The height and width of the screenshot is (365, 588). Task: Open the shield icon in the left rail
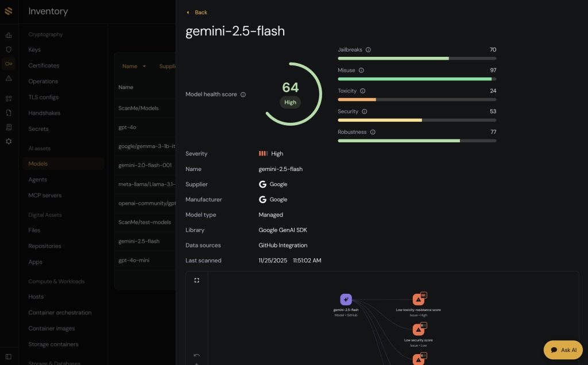[9, 49]
